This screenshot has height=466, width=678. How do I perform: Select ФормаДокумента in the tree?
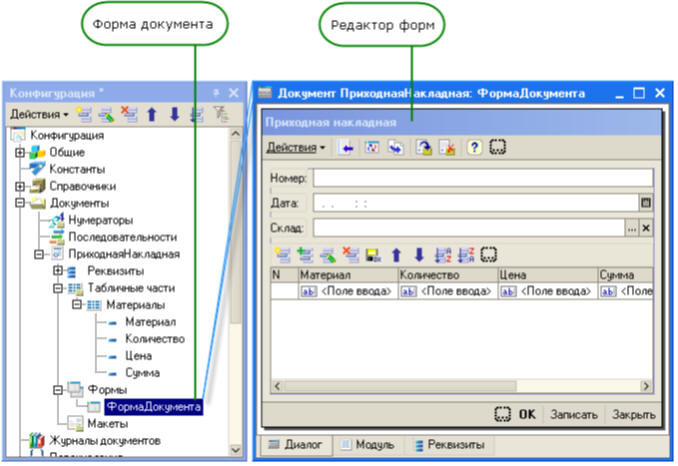pyautogui.click(x=154, y=407)
